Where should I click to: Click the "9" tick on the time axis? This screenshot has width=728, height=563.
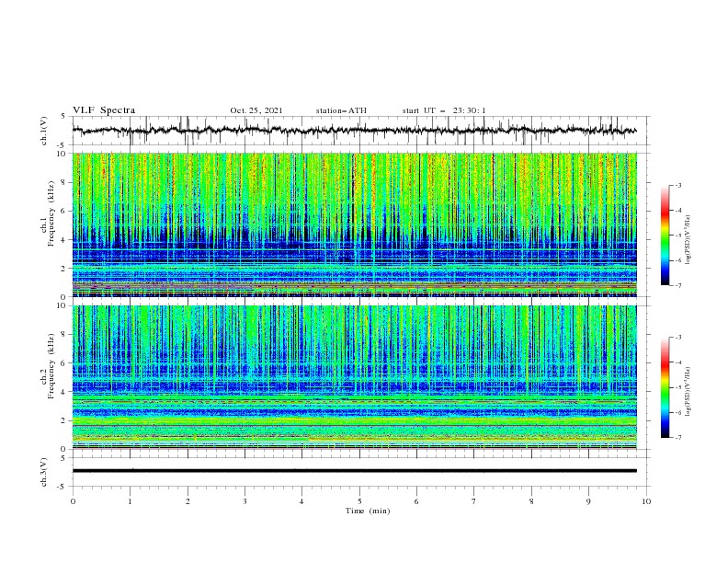point(588,501)
